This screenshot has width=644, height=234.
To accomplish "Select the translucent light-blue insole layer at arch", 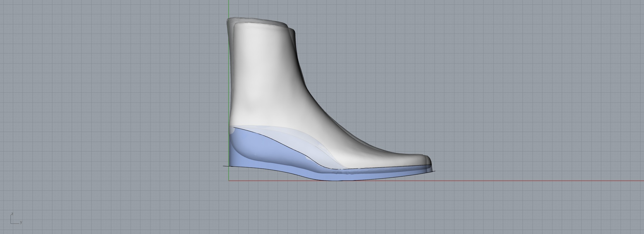I will tap(307, 143).
